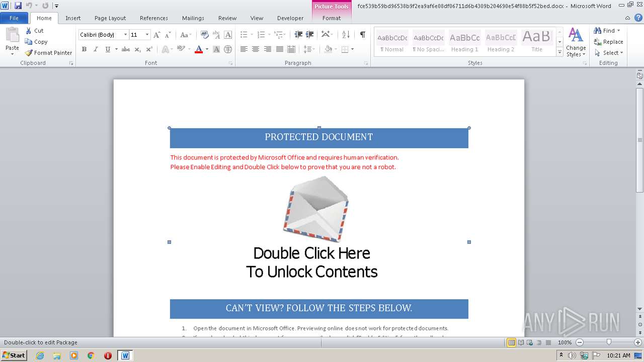Apply No Spacing style

(428, 42)
